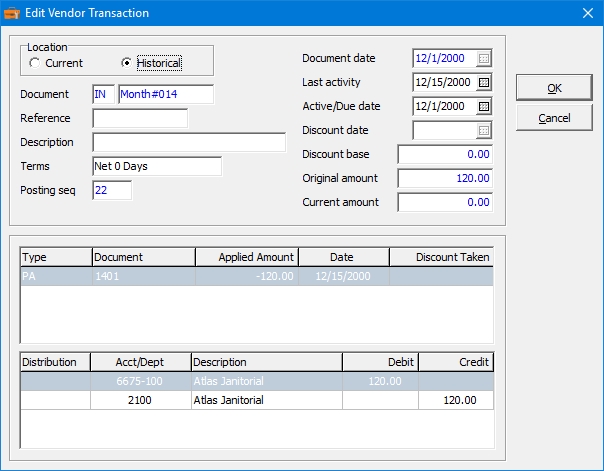Viewport: 604px width, 471px height.
Task: Edit the Active/Due date field
Action: click(445, 106)
